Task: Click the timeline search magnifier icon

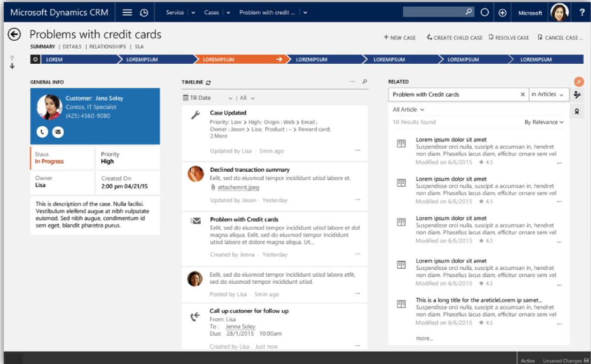Action: [x=365, y=82]
